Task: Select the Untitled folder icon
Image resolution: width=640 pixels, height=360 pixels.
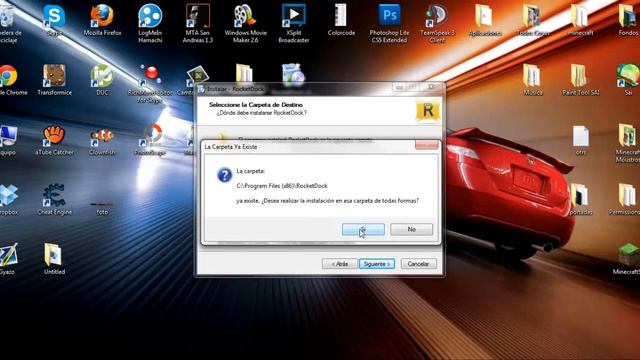Action: 54,259
